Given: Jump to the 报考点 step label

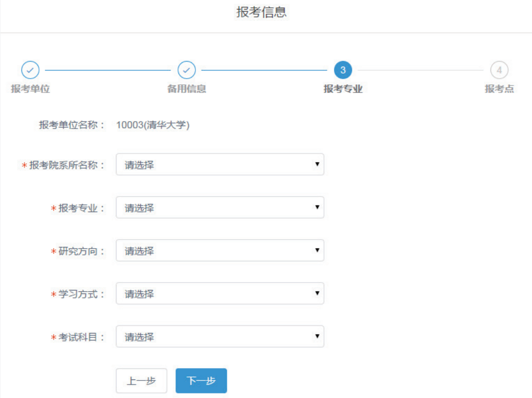Looking at the screenshot, I should coord(499,89).
